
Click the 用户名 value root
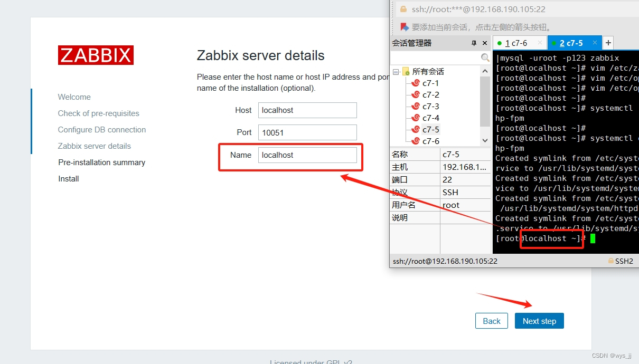tap(451, 205)
